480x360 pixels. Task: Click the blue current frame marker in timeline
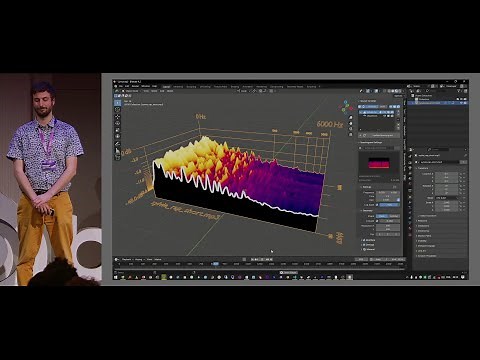click(x=216, y=264)
